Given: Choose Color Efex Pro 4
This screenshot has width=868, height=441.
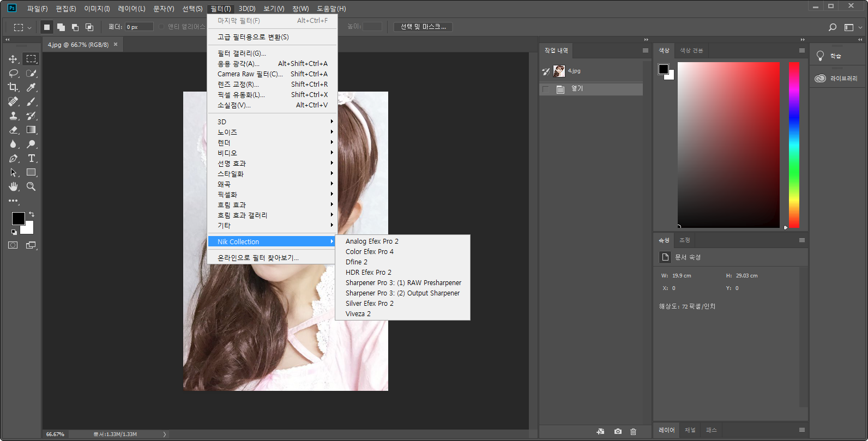Looking at the screenshot, I should tap(402, 251).
